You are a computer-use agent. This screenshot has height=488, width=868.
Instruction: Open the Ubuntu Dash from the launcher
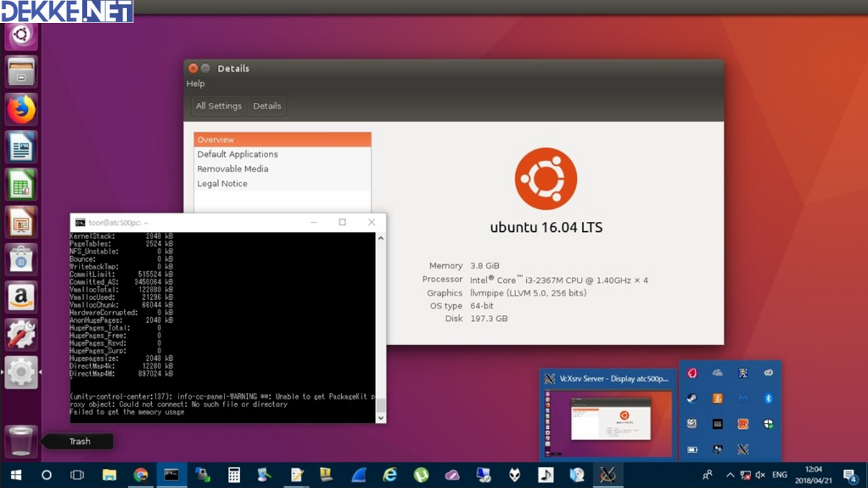point(22,34)
